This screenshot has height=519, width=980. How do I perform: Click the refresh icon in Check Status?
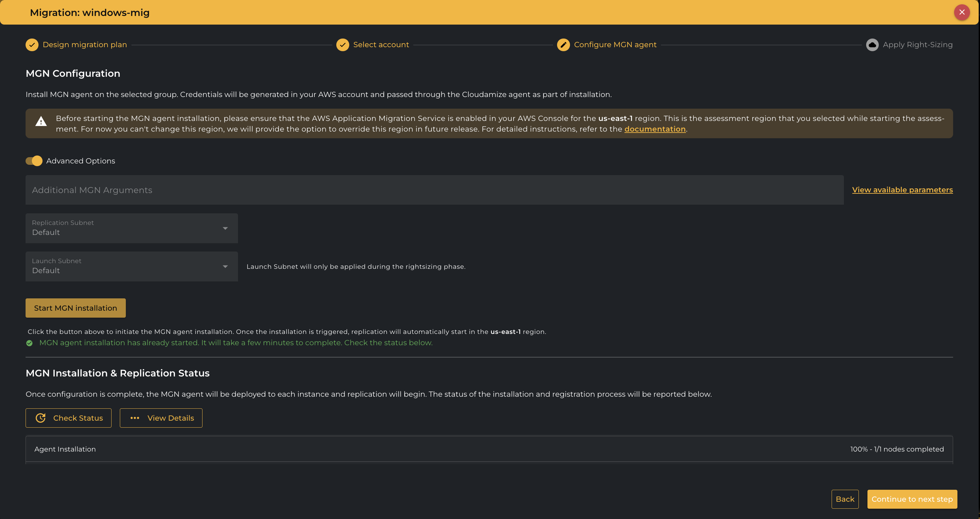pyautogui.click(x=41, y=418)
